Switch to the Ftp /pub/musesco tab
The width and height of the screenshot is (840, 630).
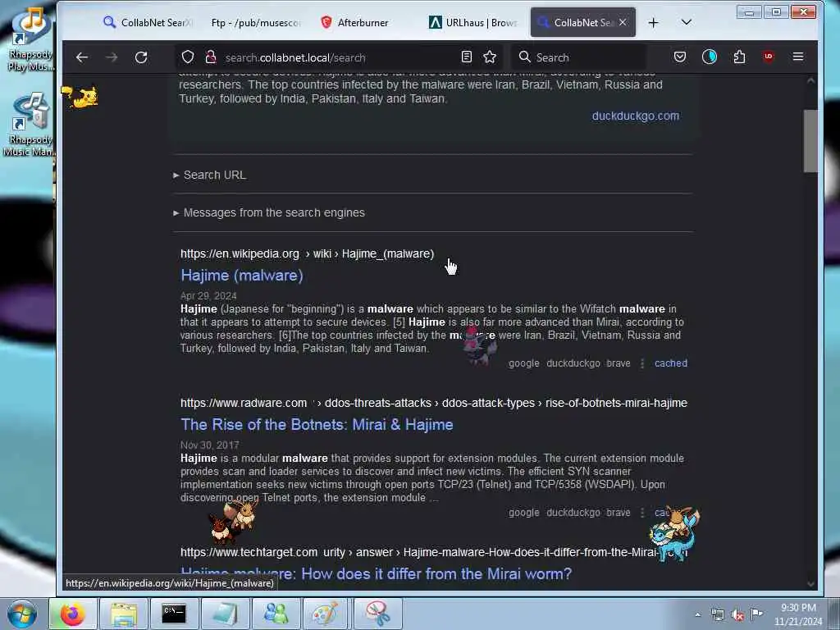point(256,22)
